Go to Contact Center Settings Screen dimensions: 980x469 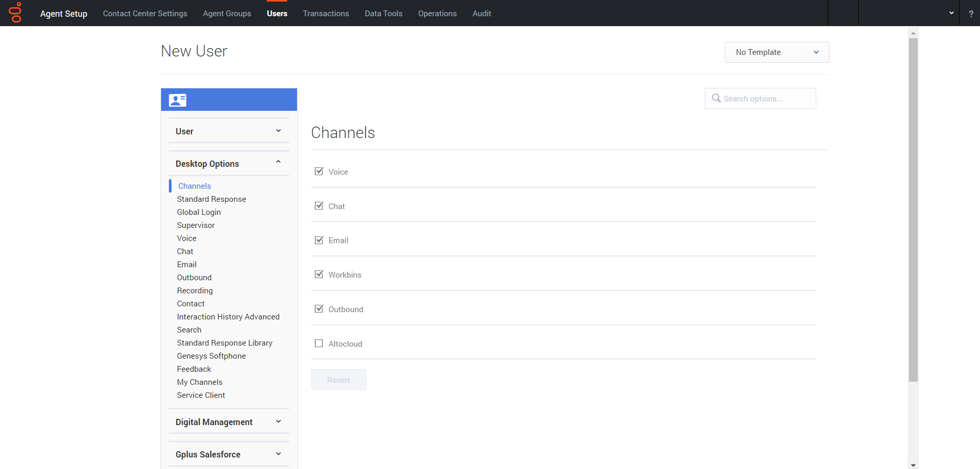[x=145, y=14]
